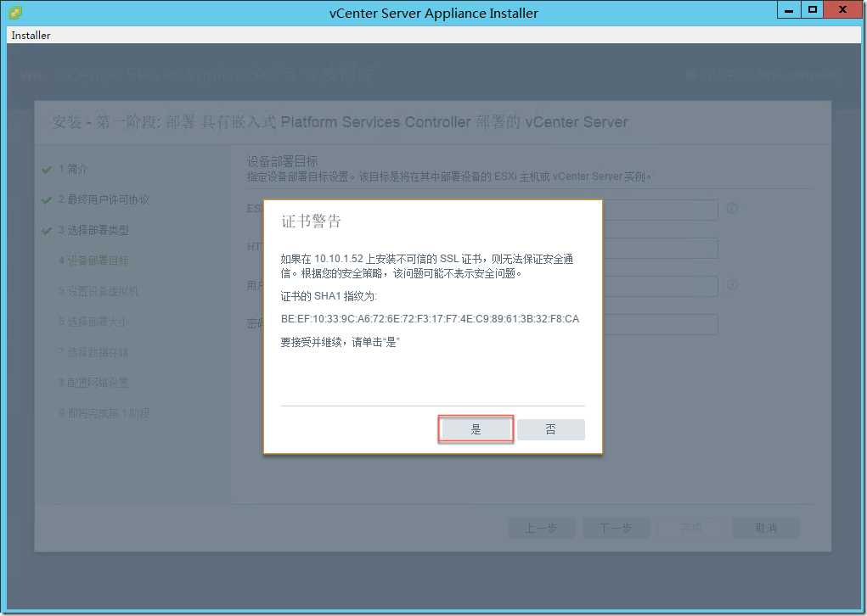
Task: Click the password input field
Action: (x=660, y=324)
